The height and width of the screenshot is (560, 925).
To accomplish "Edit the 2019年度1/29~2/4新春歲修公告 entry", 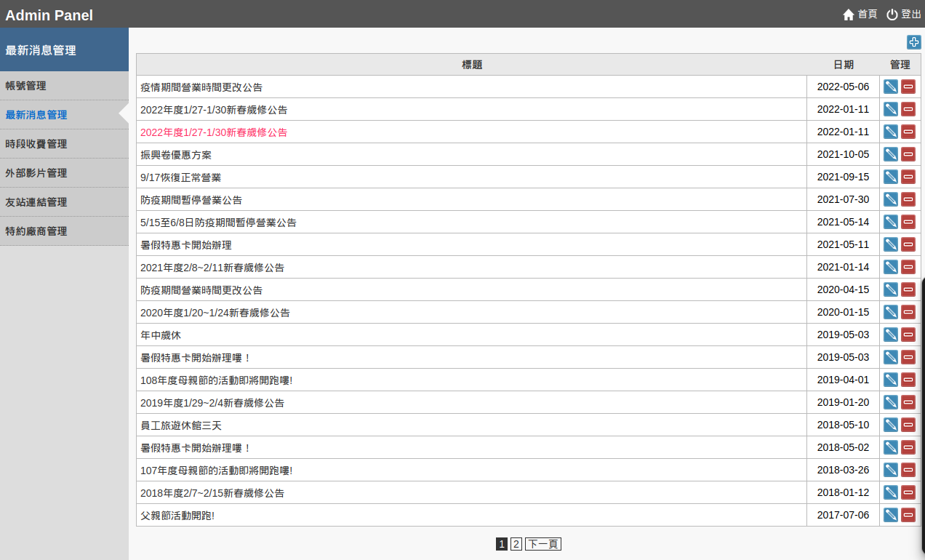I will [x=891, y=402].
